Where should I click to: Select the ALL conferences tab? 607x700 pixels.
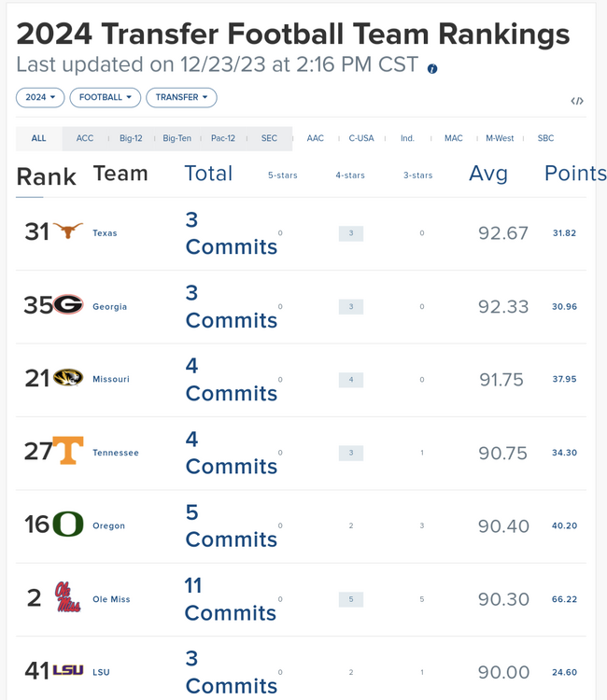[38, 138]
